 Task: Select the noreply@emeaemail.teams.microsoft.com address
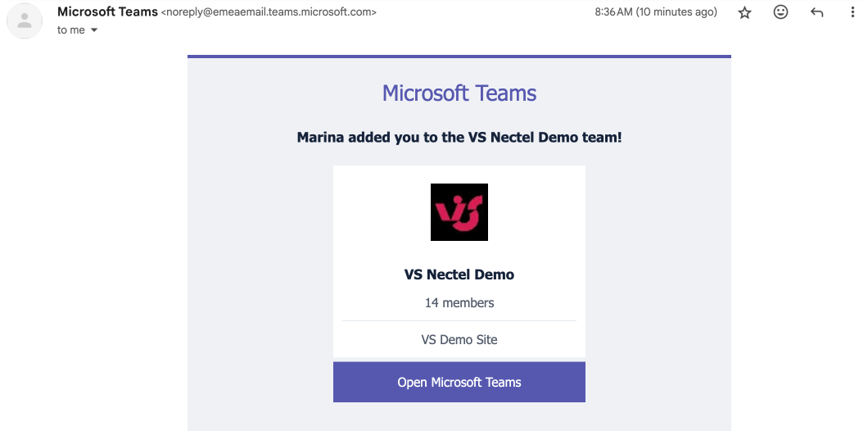pos(269,12)
